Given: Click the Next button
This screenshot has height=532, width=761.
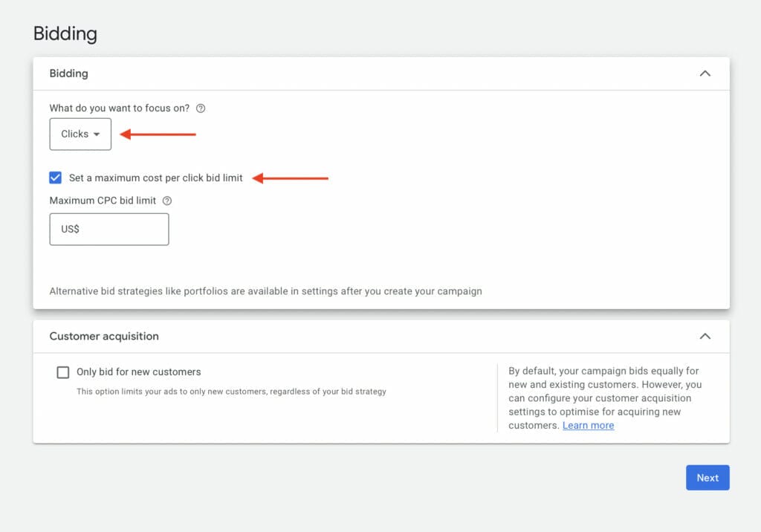Looking at the screenshot, I should coord(707,478).
